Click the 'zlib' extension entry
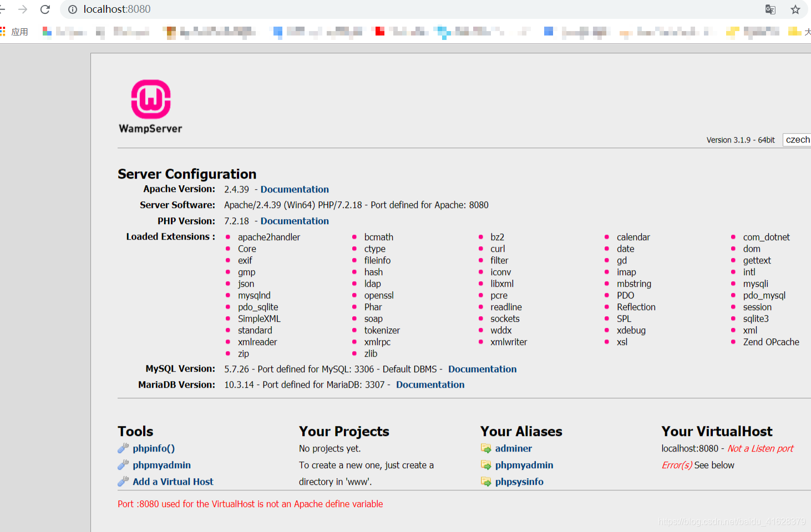This screenshot has width=811, height=532. tap(371, 353)
